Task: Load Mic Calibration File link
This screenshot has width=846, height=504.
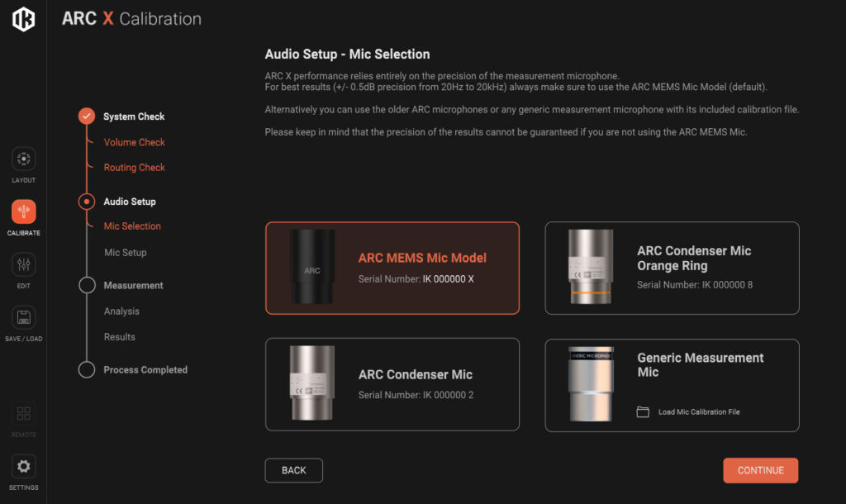Action: tap(699, 411)
